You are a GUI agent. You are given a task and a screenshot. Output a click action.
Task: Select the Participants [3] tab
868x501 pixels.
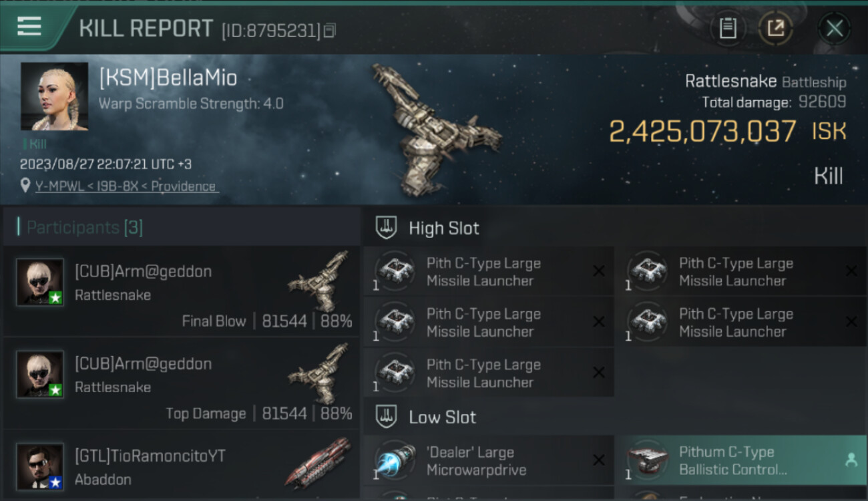85,228
